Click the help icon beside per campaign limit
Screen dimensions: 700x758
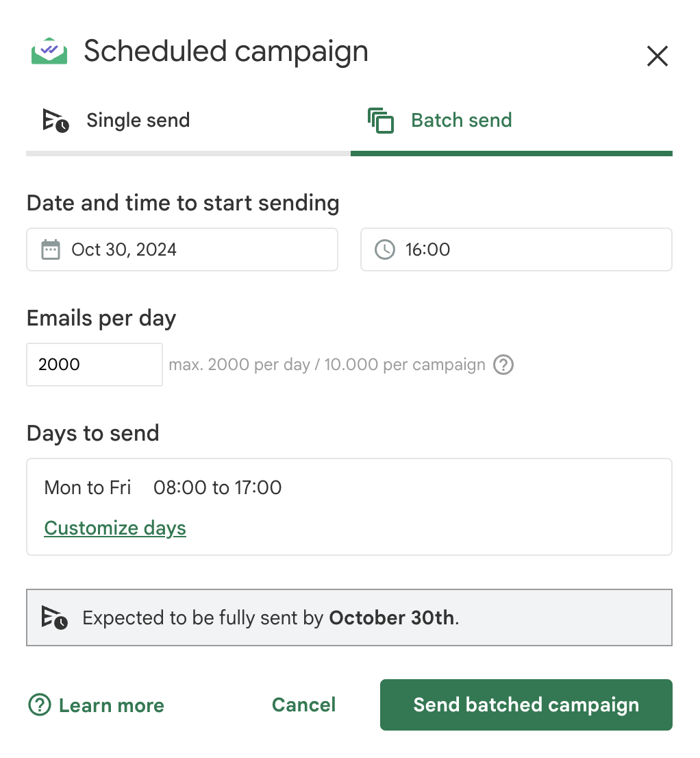[x=503, y=365]
